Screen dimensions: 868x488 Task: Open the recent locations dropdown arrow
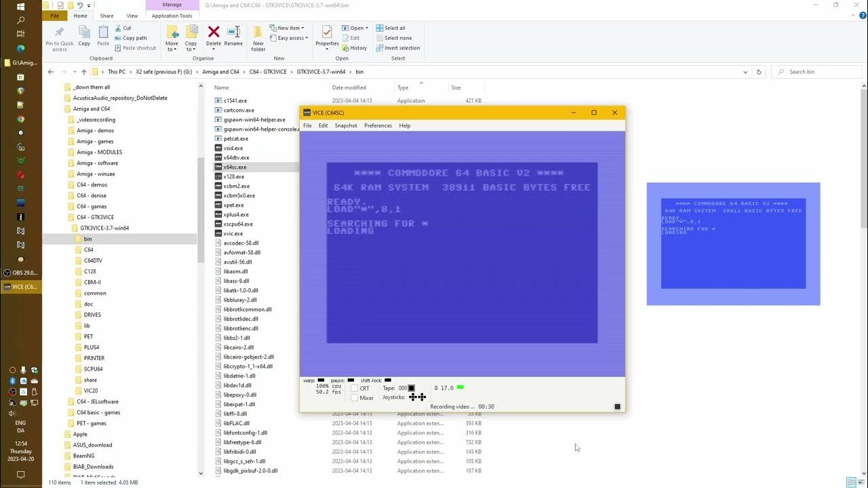tap(75, 72)
